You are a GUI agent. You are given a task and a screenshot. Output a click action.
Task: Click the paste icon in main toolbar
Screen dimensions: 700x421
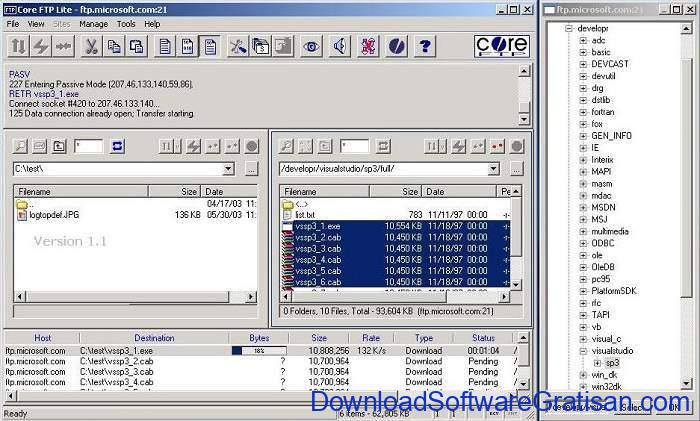tap(136, 46)
